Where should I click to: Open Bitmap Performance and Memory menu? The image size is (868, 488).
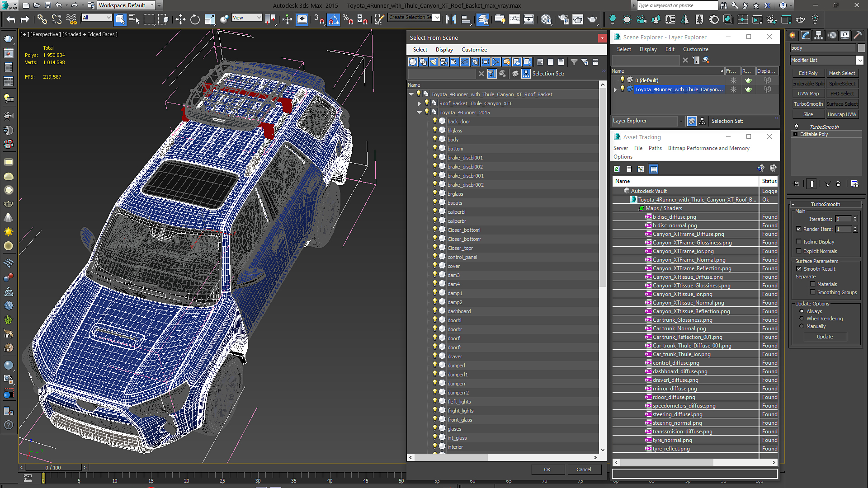coord(708,148)
